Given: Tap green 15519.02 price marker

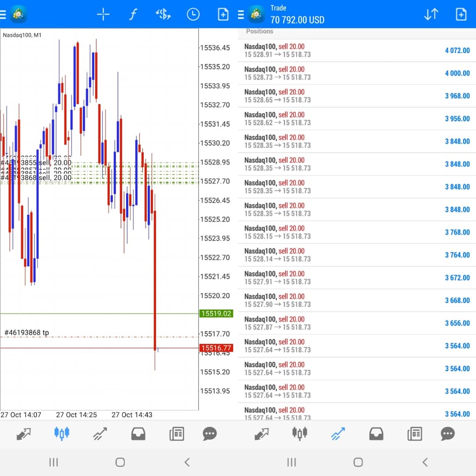Looking at the screenshot, I should click(216, 314).
